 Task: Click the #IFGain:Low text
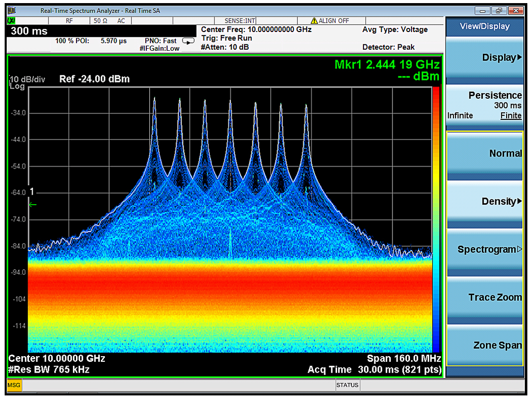point(159,49)
